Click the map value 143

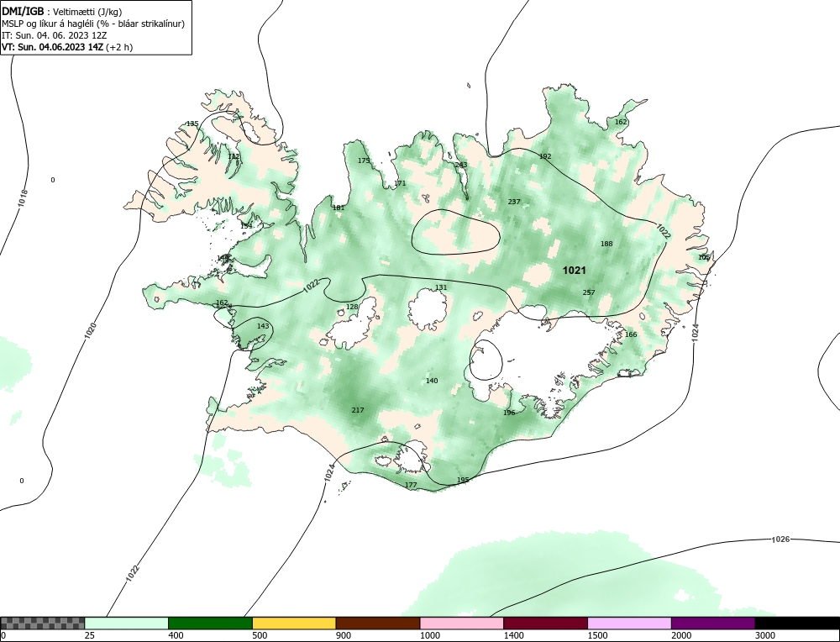pyautogui.click(x=262, y=326)
